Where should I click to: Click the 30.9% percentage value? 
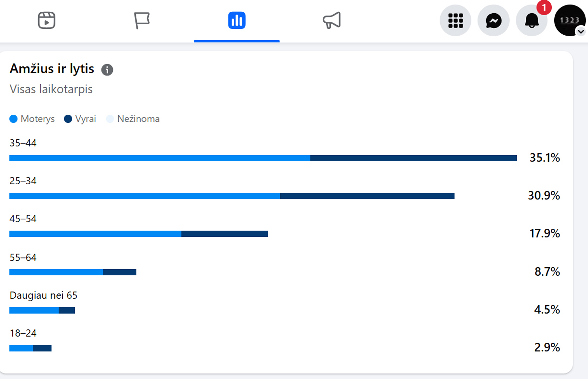pos(544,195)
